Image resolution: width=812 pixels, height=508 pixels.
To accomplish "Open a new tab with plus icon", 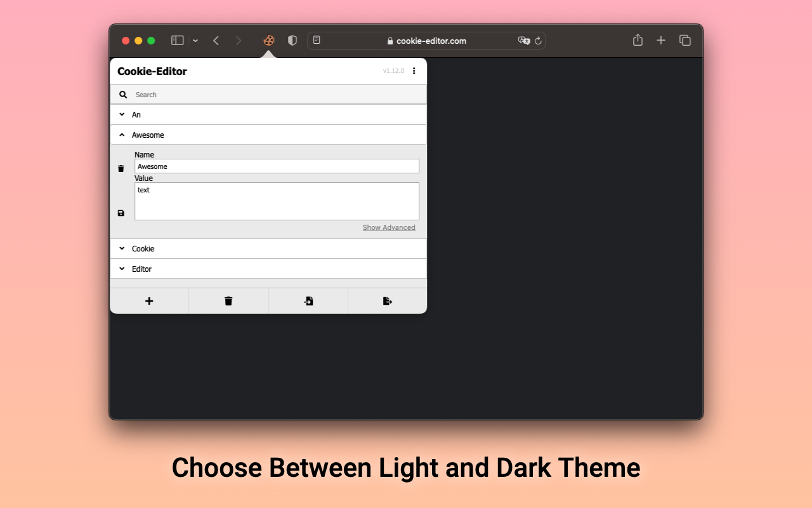I will (661, 40).
